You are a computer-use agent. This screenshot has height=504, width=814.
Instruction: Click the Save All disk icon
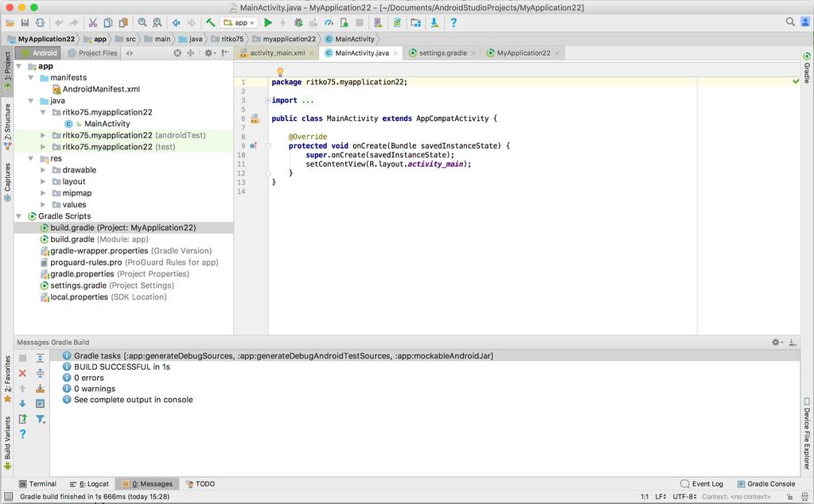point(25,23)
